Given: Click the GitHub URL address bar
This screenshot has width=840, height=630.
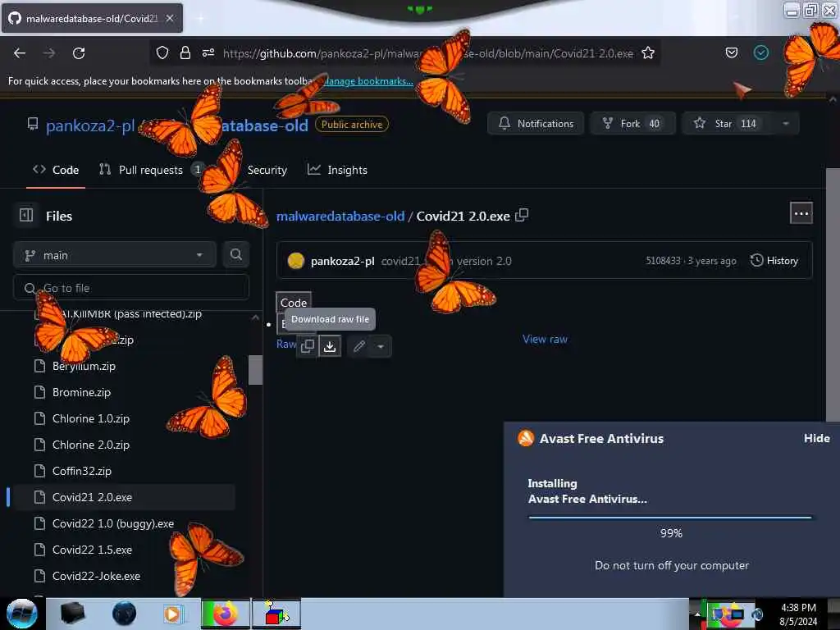Looking at the screenshot, I should [427, 53].
